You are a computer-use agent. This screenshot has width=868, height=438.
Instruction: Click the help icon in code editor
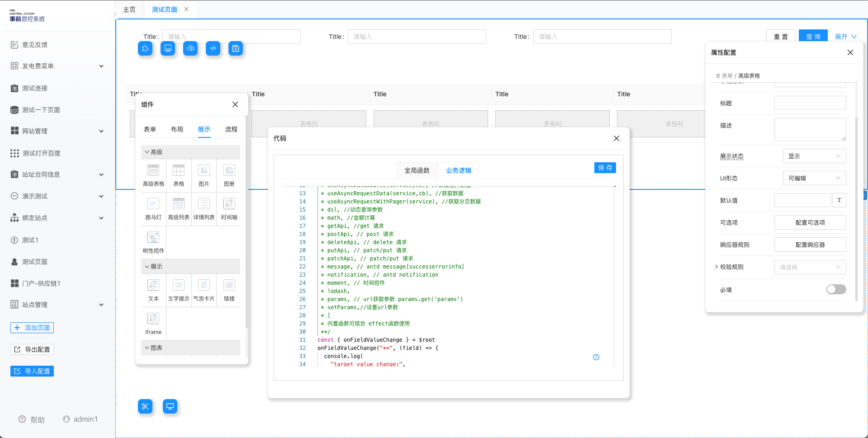click(596, 357)
